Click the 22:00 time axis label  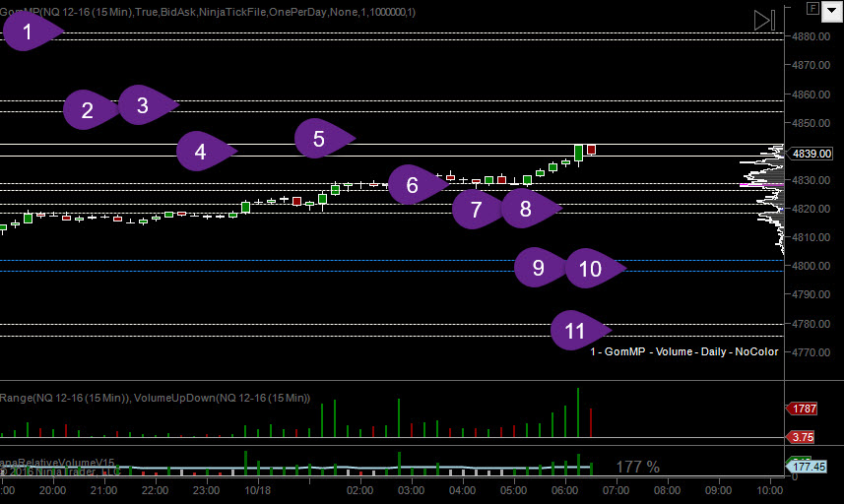coord(155,490)
